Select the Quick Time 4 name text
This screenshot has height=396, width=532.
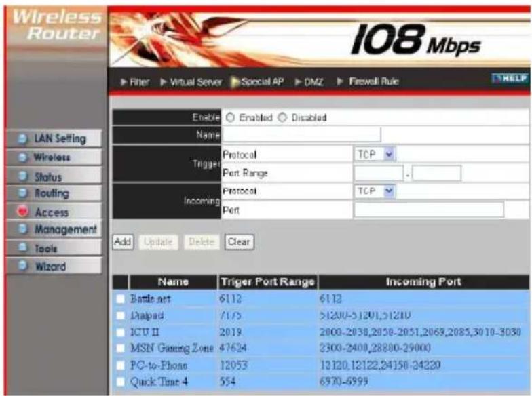pyautogui.click(x=159, y=382)
